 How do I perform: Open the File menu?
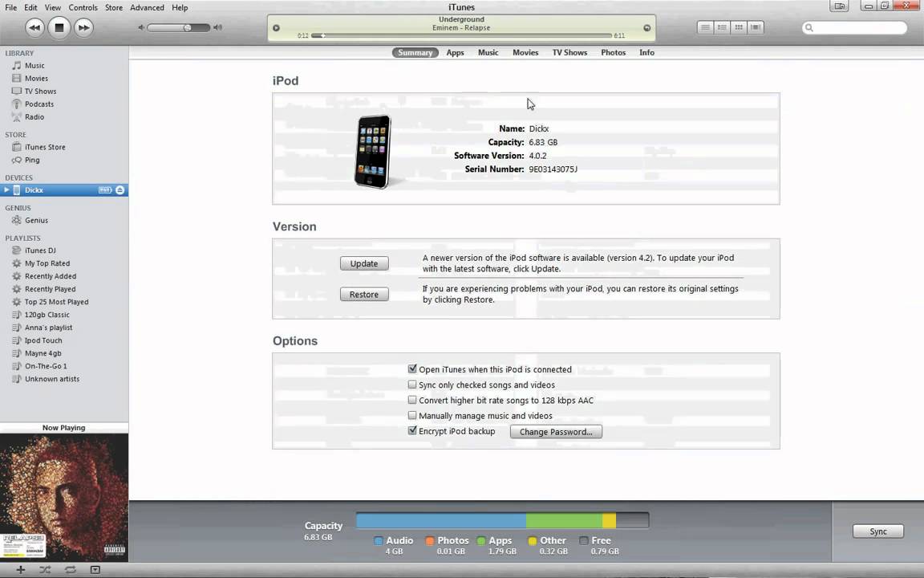[x=11, y=8]
